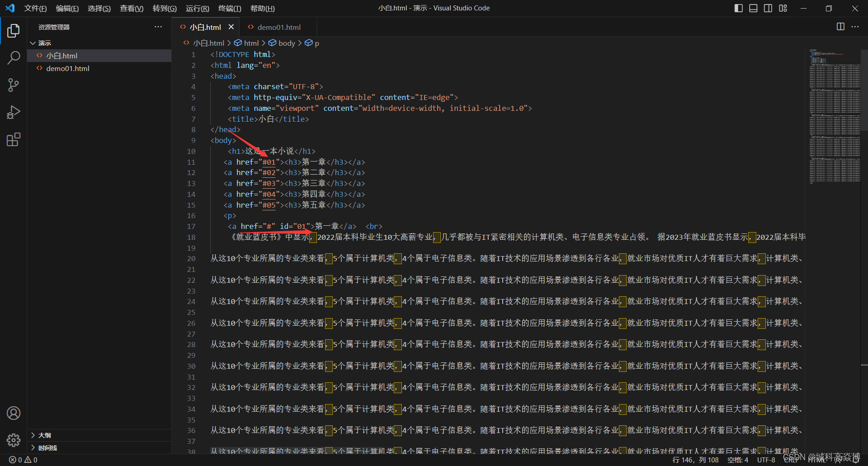Screen dimensions: 868x466
Task: Toggle the secondary sidebar layout icon
Action: 768,8
